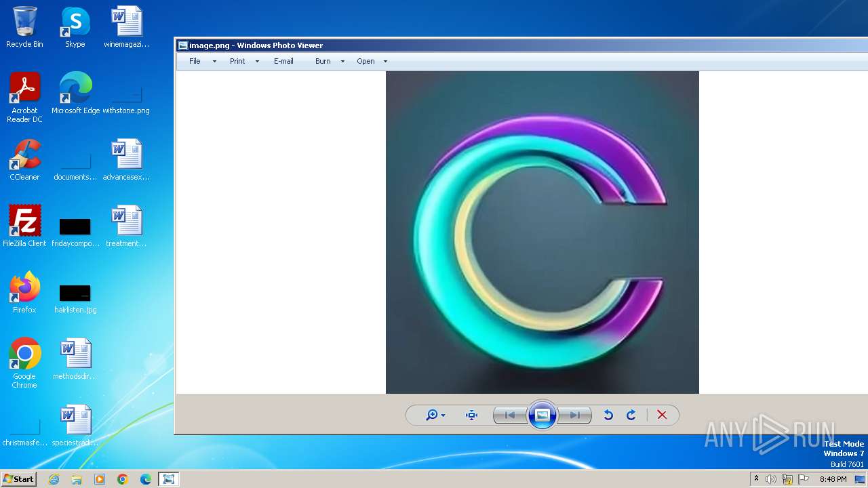Select the speciestradi... Word document
Viewport: 868px width, 488px height.
(75, 426)
